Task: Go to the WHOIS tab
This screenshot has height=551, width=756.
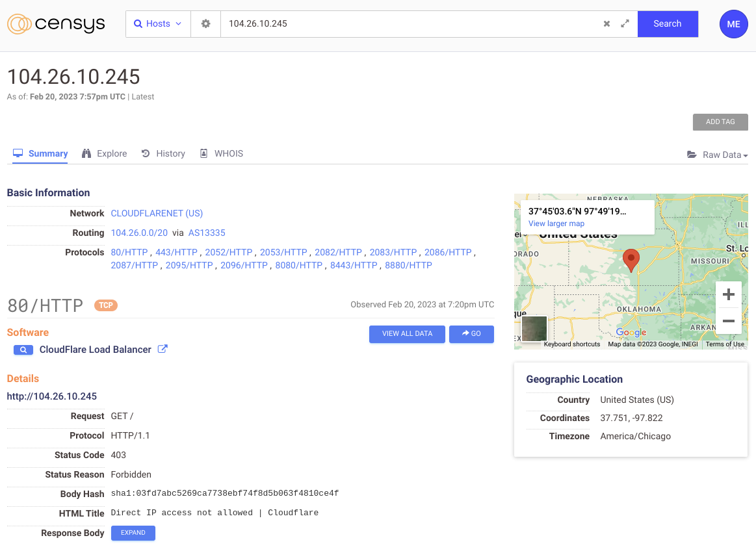Action: [221, 153]
